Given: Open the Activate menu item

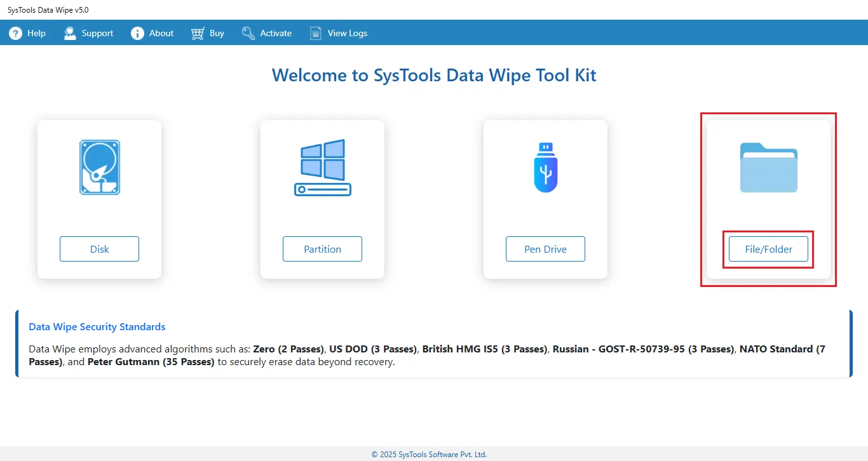Looking at the screenshot, I should click(267, 33).
